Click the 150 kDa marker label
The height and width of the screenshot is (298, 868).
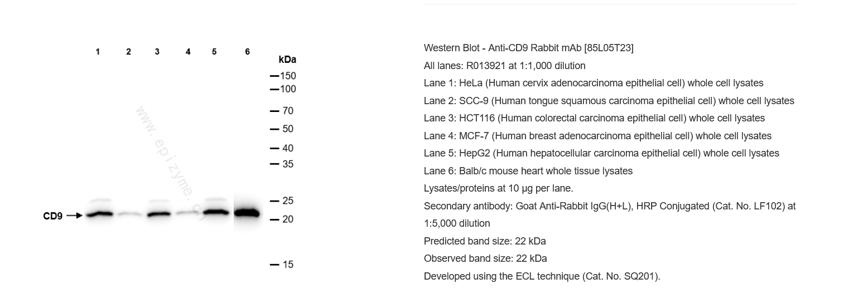tap(287, 76)
